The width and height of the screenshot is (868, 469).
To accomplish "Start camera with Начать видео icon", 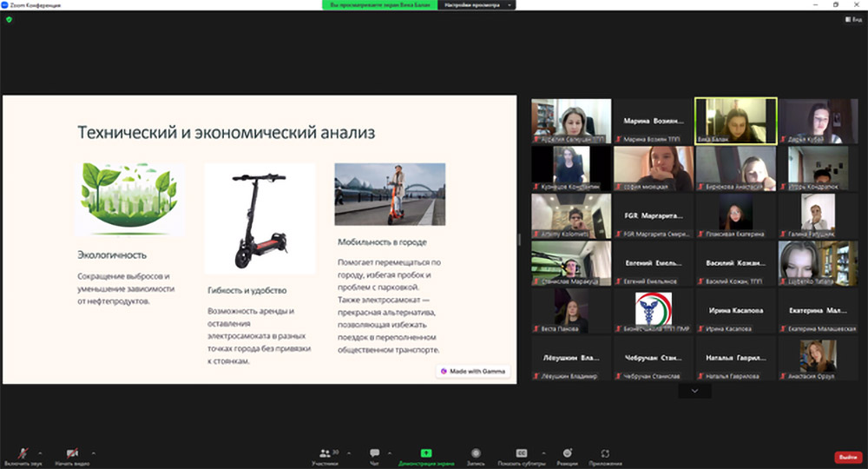I will pyautogui.click(x=72, y=453).
